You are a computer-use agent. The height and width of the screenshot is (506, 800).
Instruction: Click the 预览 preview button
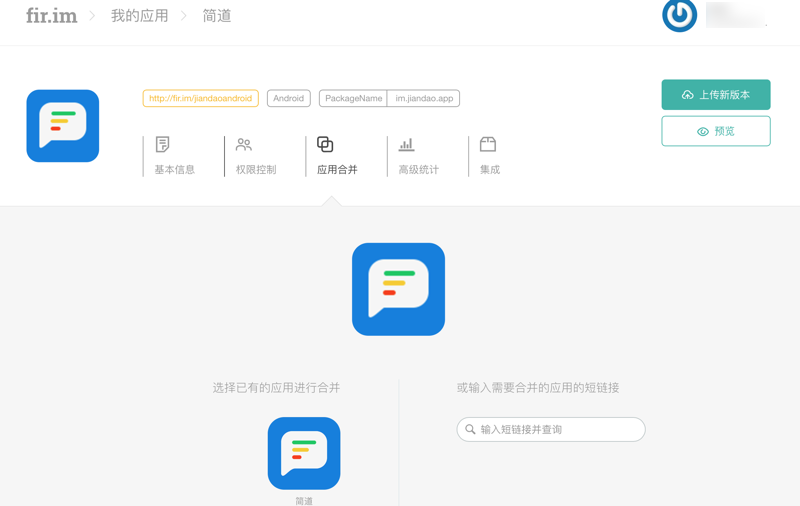716,131
